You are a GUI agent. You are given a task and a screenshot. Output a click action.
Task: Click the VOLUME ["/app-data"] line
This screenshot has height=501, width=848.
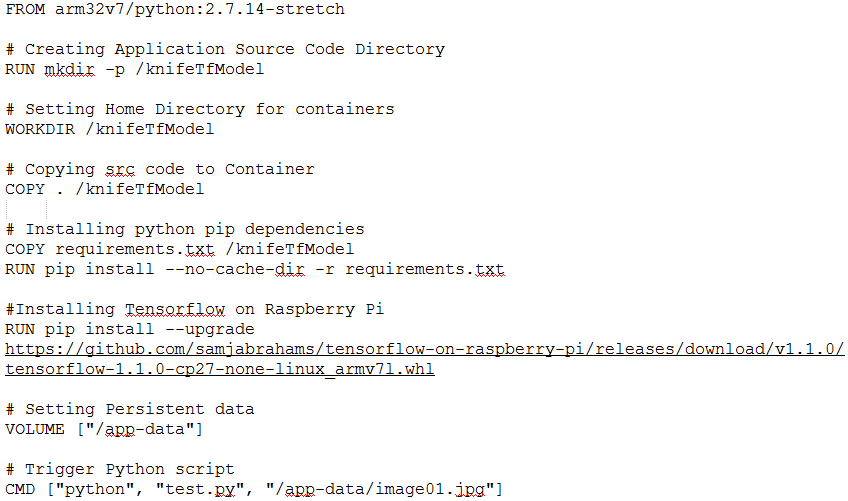coord(104,430)
